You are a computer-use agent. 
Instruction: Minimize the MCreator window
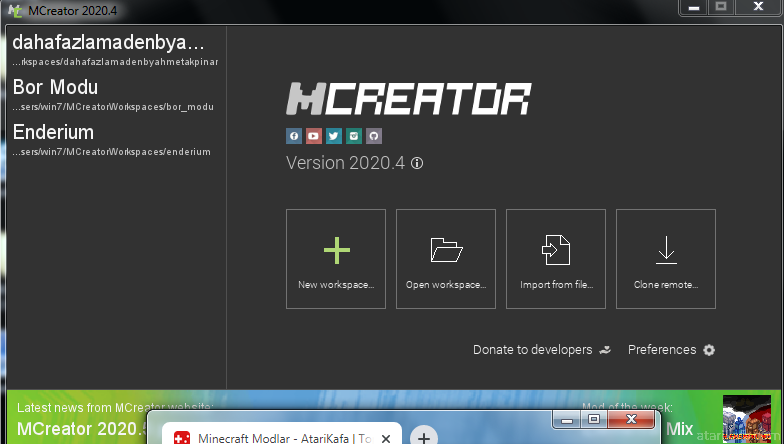click(x=694, y=7)
